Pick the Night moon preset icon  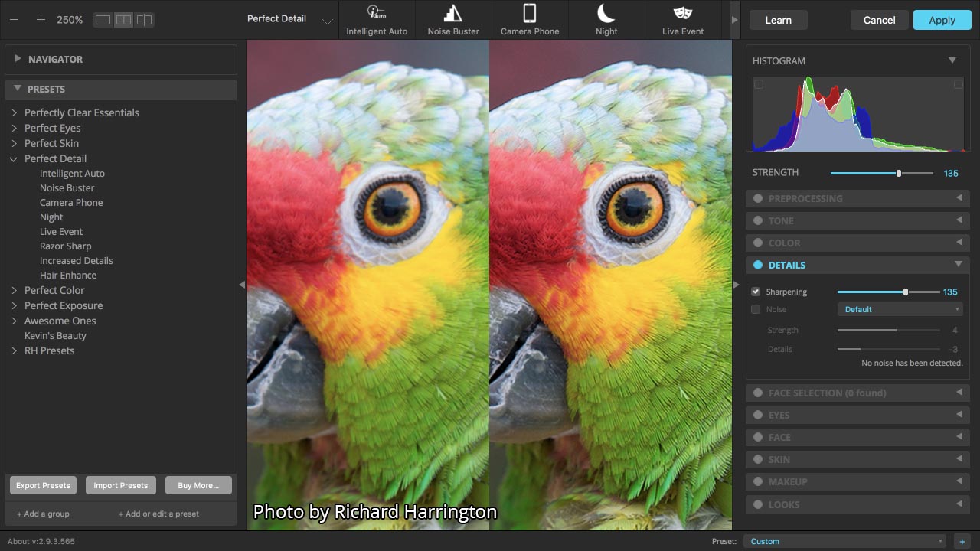(x=606, y=14)
